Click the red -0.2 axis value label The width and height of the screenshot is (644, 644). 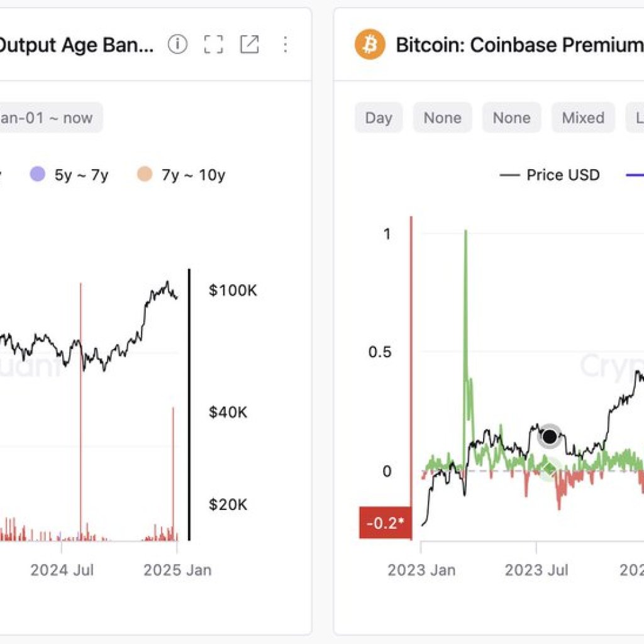(x=384, y=523)
